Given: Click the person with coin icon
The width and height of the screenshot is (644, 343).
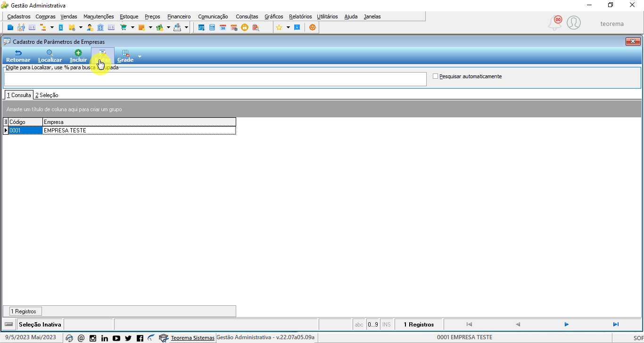Looking at the screenshot, I should pos(90,27).
